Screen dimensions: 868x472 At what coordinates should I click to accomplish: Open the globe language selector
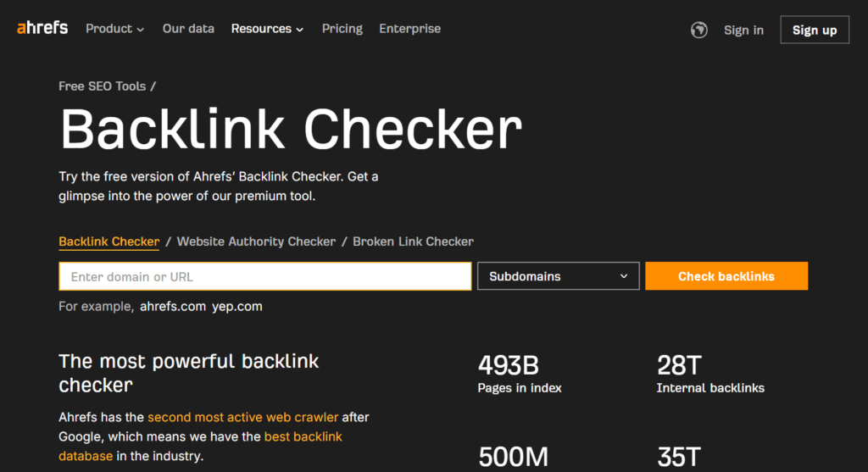(x=699, y=30)
